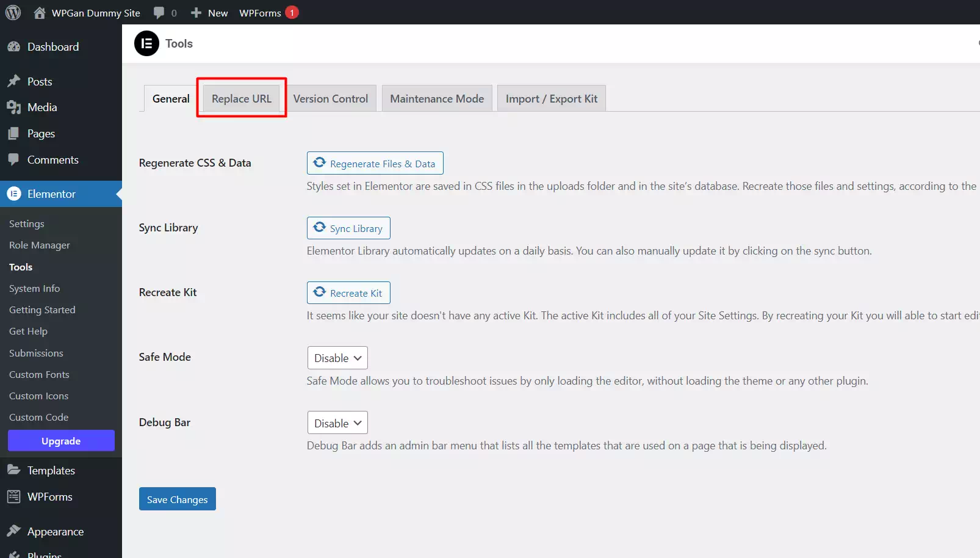Click the Pages icon in sidebar
This screenshot has height=558, width=980.
13,134
